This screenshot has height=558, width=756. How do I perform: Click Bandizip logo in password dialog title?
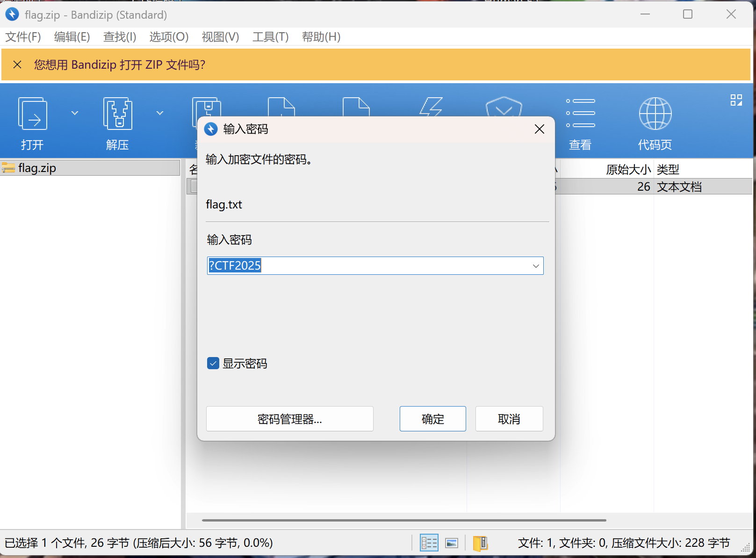(x=211, y=129)
